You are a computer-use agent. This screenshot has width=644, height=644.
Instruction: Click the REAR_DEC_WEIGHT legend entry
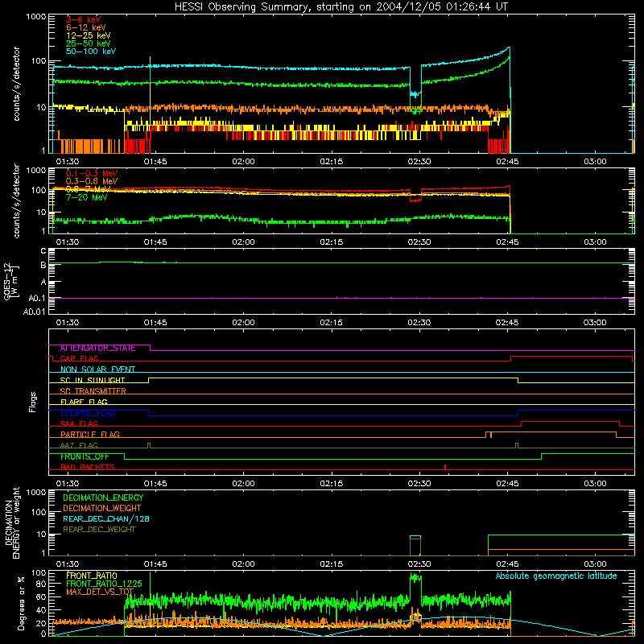coord(99,530)
